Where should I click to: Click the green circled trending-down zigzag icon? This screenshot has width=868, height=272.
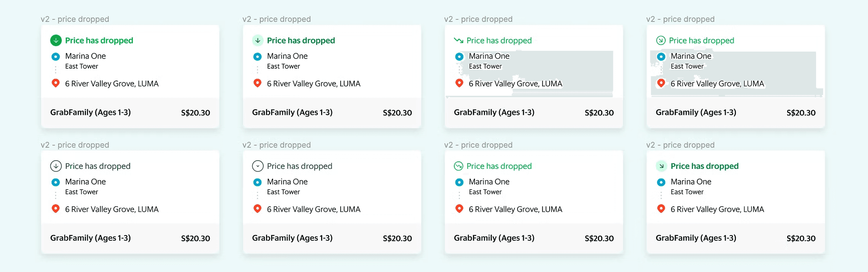(x=459, y=166)
